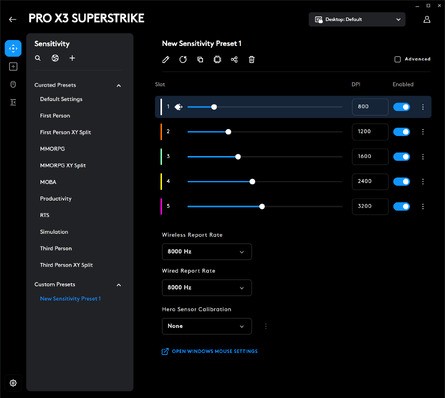This screenshot has height=398, width=445.
Task: Reset the preset with the circular arrow
Action: (x=183, y=60)
